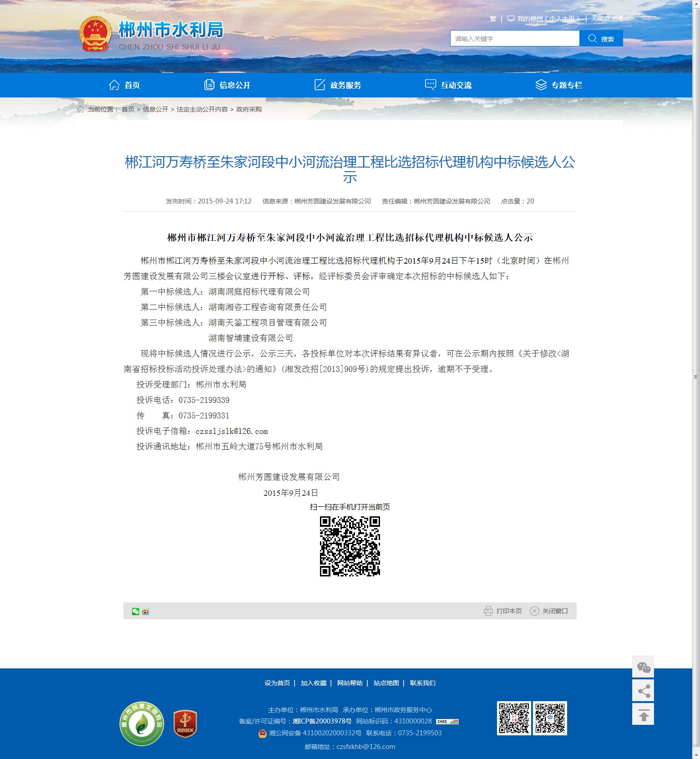
Task: Click the printer icon for 打印本页
Action: click(488, 611)
